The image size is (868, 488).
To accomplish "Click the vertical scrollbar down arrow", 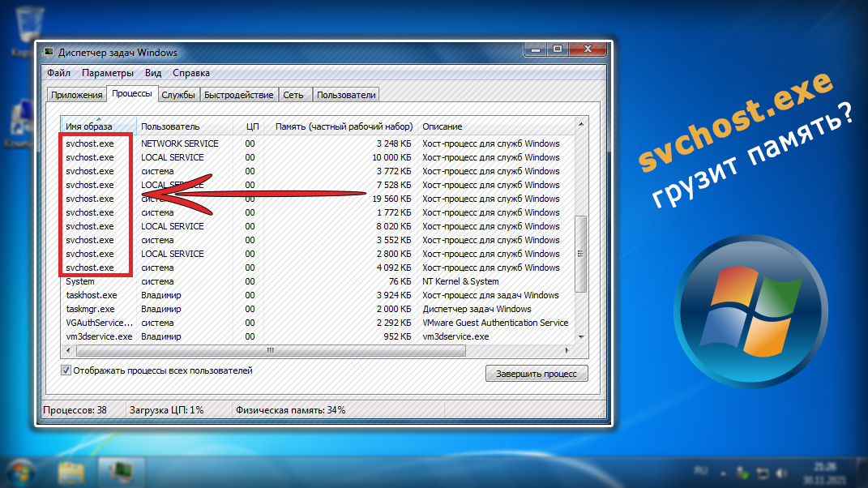I will pyautogui.click(x=581, y=336).
